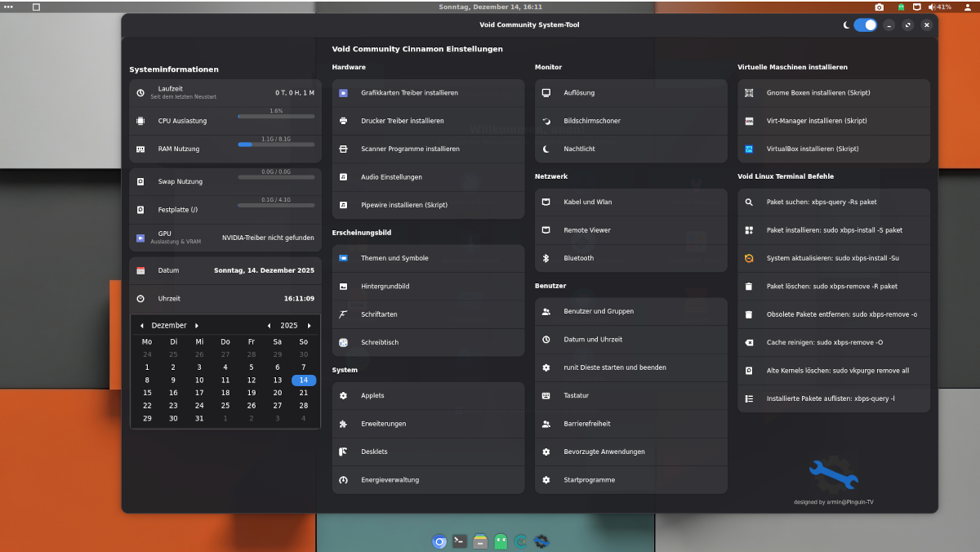The height and width of the screenshot is (552, 980).
Task: Open the volume menu showing 41%
Action: 939,7
